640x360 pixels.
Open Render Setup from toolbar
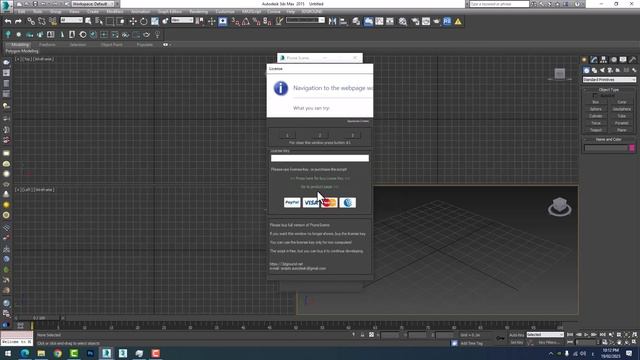415,21
